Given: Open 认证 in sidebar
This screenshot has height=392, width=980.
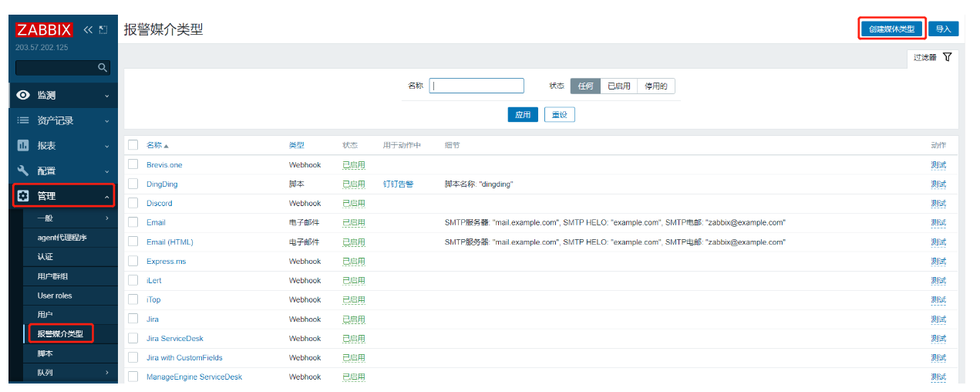Looking at the screenshot, I should (45, 257).
